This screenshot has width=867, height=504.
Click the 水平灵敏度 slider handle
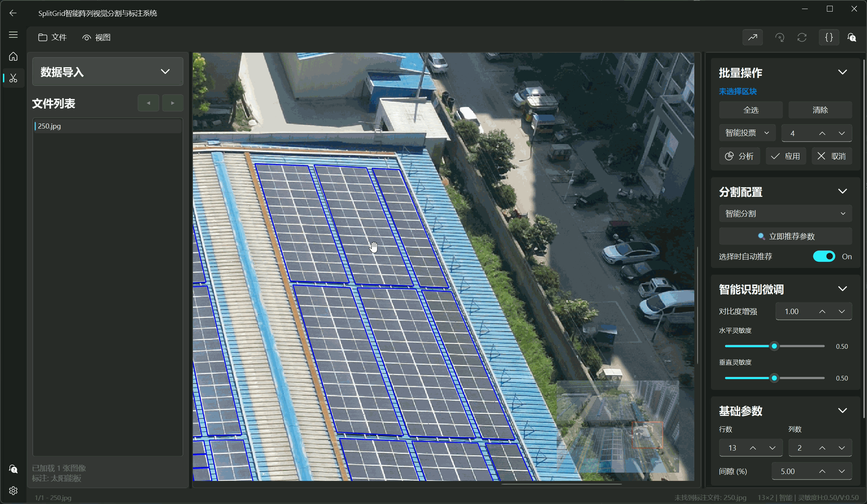[x=774, y=346]
